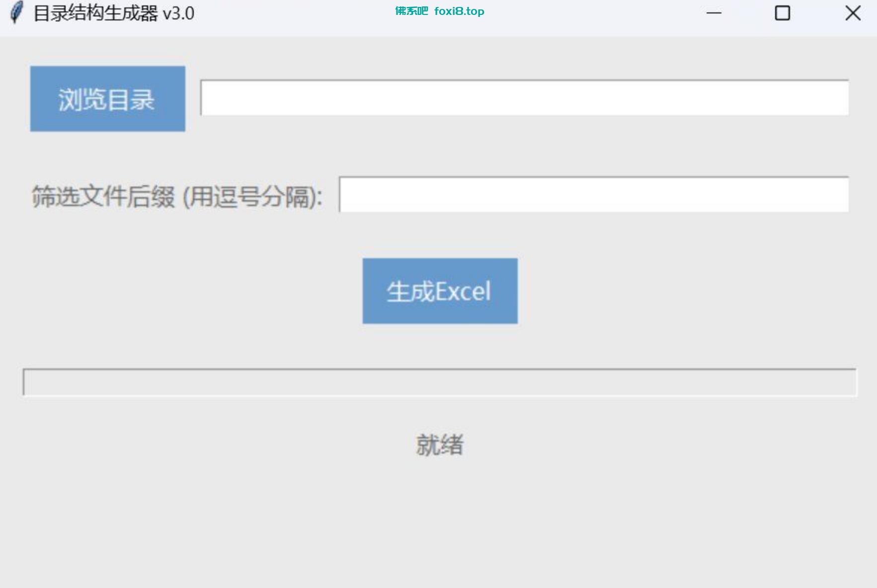Image resolution: width=877 pixels, height=588 pixels.
Task: Click the 浏览目录 browse button
Action: tap(107, 99)
